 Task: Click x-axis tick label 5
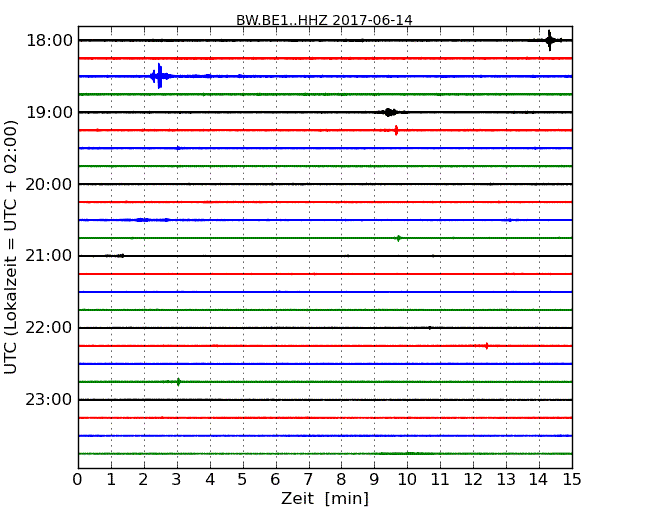click(x=243, y=480)
